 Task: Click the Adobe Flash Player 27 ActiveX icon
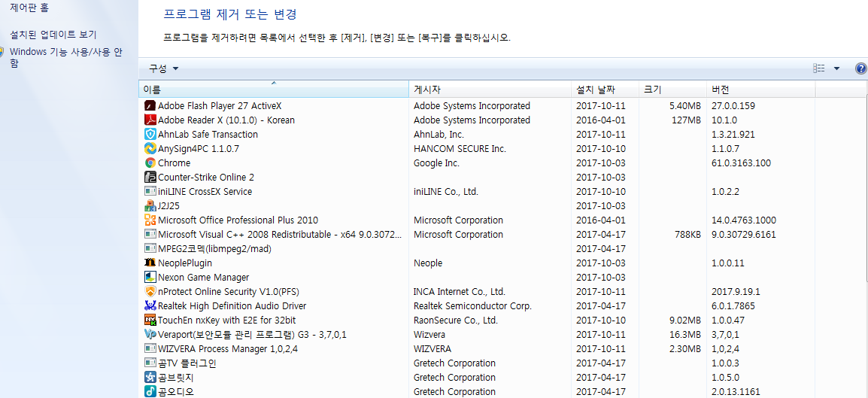(x=150, y=106)
